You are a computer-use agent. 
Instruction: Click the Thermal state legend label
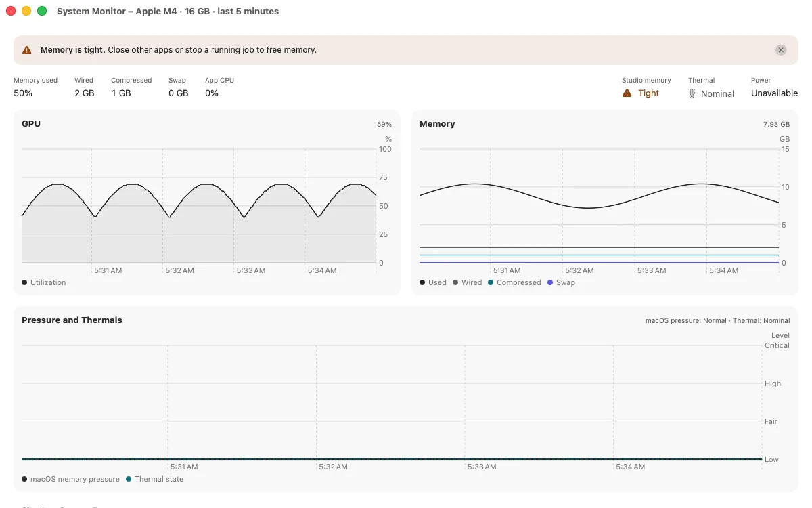click(159, 479)
